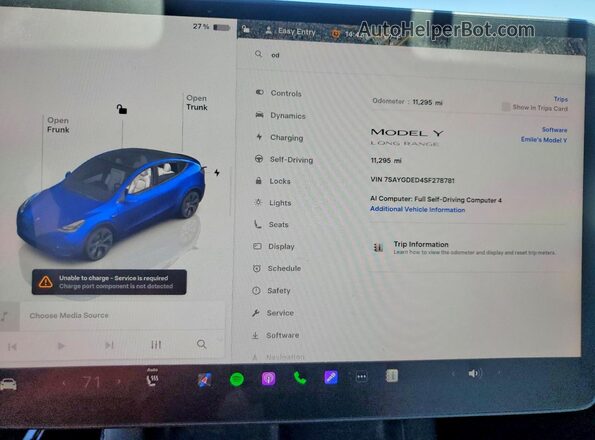This screenshot has height=440, width=595.
Task: Open the purple sketchpad app icon
Action: (331, 377)
